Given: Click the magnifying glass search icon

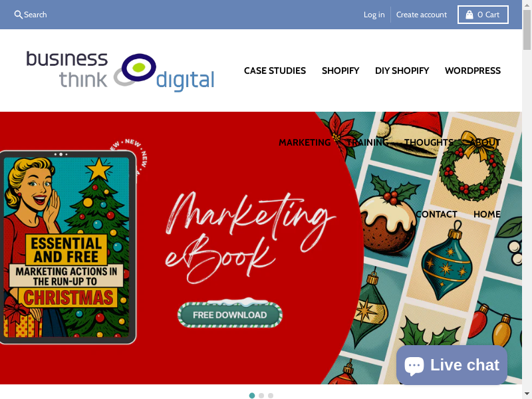Looking at the screenshot, I should (19, 15).
